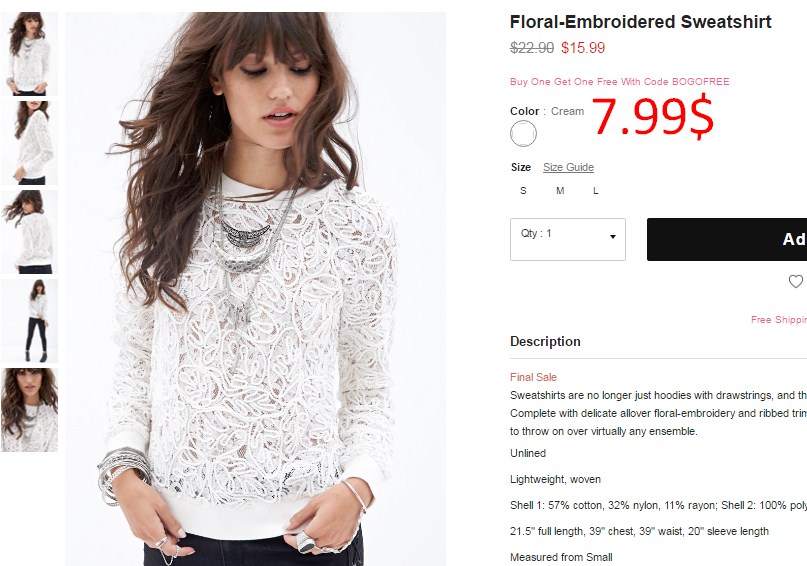Select the close-up face thumbnail
This screenshot has width=807, height=566.
29,410
